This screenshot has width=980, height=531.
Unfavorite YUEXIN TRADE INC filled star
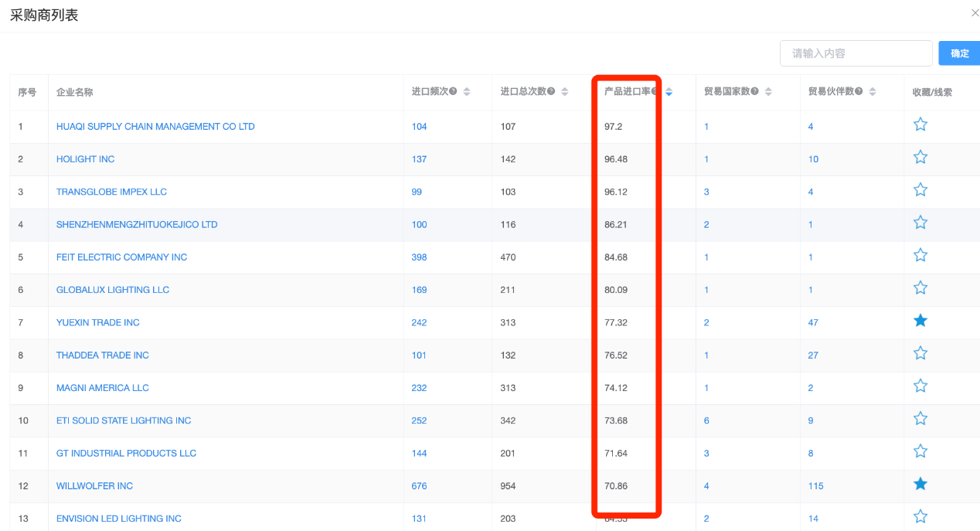coord(920,320)
